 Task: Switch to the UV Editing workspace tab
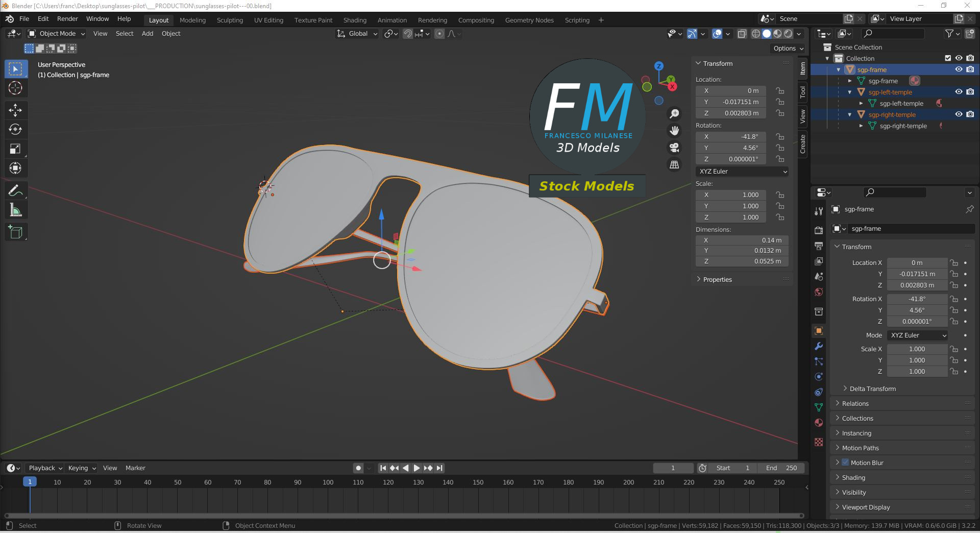coord(268,20)
